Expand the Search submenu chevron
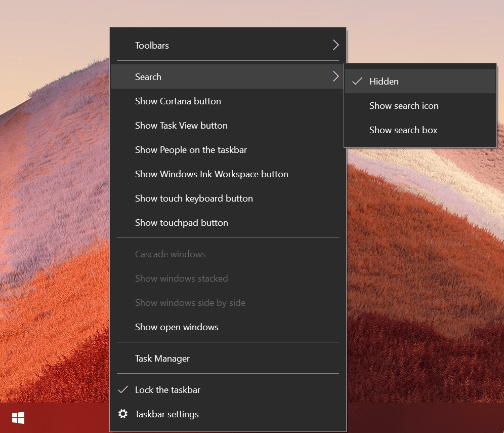 335,77
